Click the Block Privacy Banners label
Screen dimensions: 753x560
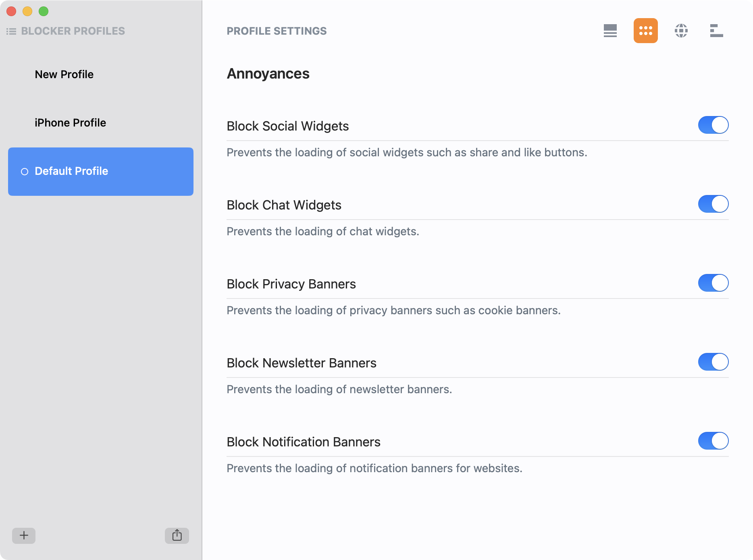click(x=291, y=284)
